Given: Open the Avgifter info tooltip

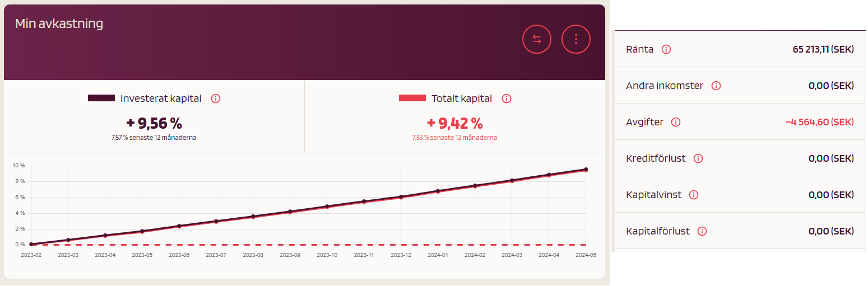Looking at the screenshot, I should click(676, 122).
